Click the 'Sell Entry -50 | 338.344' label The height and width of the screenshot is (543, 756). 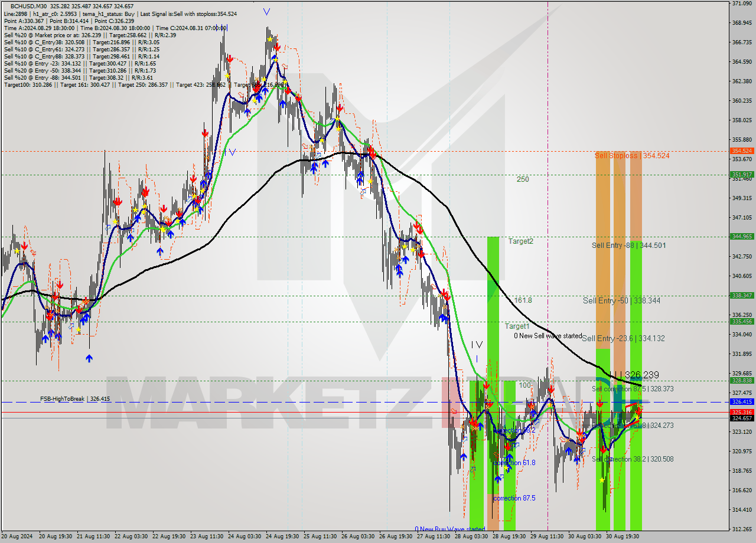click(621, 301)
